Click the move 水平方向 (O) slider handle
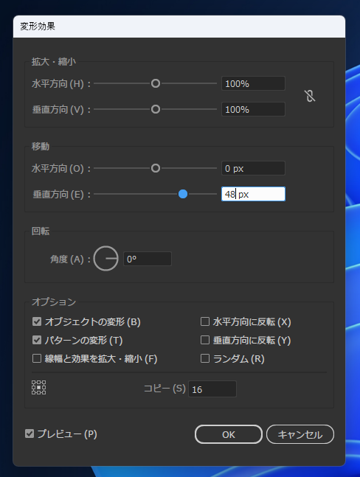Screen dimensions: 360x477 (155, 168)
